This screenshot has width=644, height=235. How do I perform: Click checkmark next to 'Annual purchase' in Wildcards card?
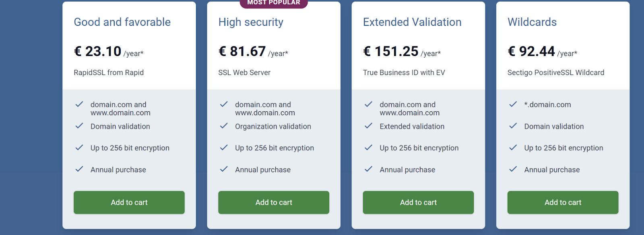[513, 169]
